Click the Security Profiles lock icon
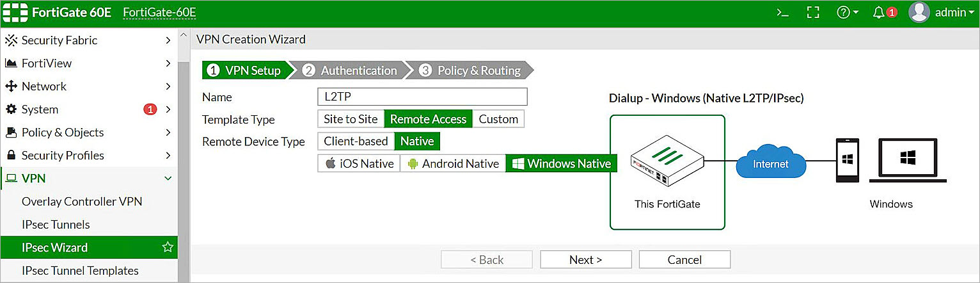The width and height of the screenshot is (980, 283). pos(11,156)
